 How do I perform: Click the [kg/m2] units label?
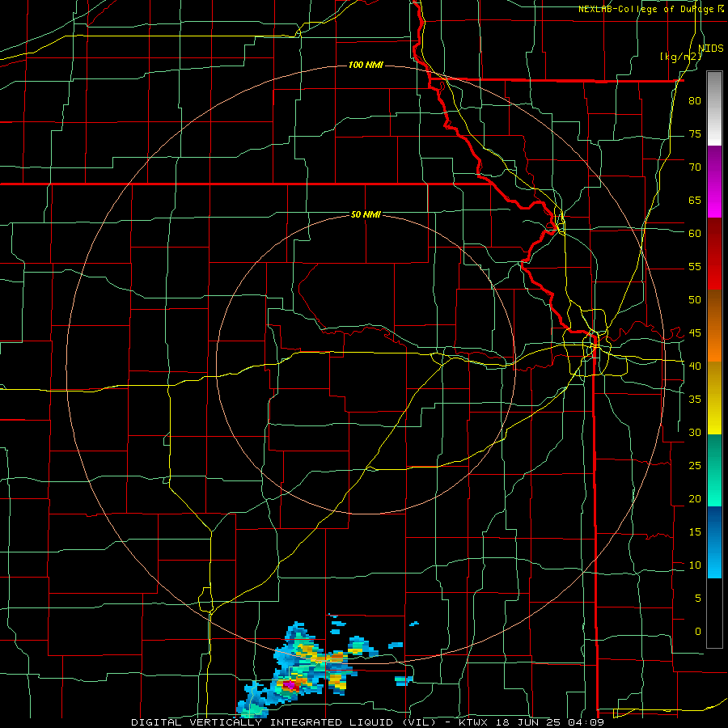click(x=680, y=57)
